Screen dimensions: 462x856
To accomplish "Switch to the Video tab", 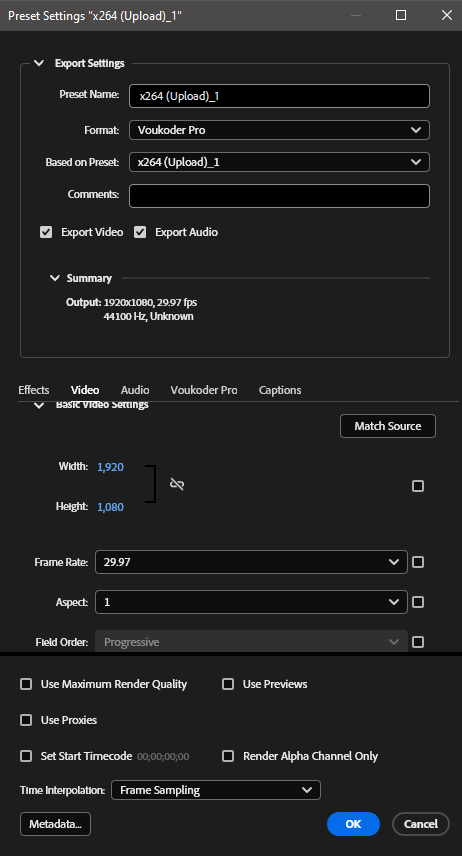I will coord(85,390).
